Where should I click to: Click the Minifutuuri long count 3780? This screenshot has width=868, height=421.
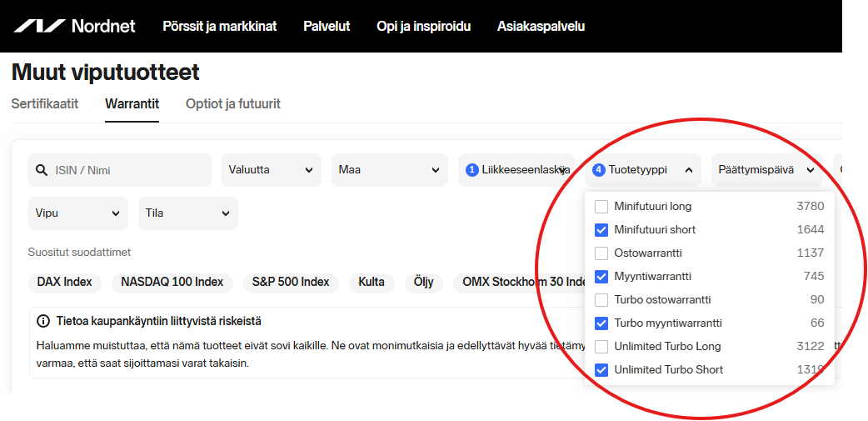coord(811,207)
